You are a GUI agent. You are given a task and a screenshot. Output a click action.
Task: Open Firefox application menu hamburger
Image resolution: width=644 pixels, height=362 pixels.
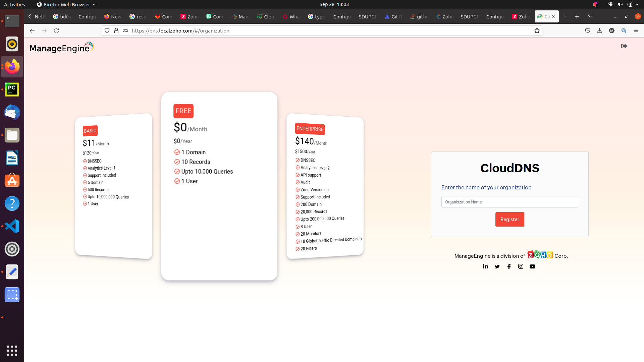pos(636,31)
